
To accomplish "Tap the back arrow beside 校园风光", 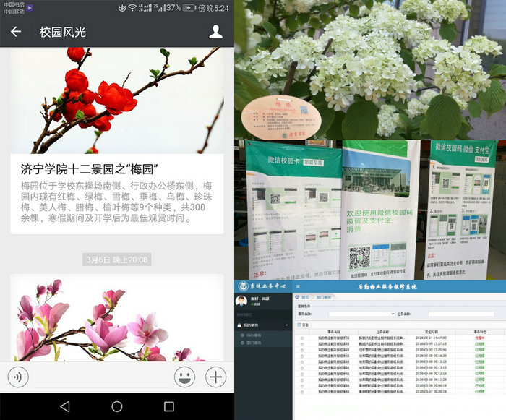I will tap(16, 32).
